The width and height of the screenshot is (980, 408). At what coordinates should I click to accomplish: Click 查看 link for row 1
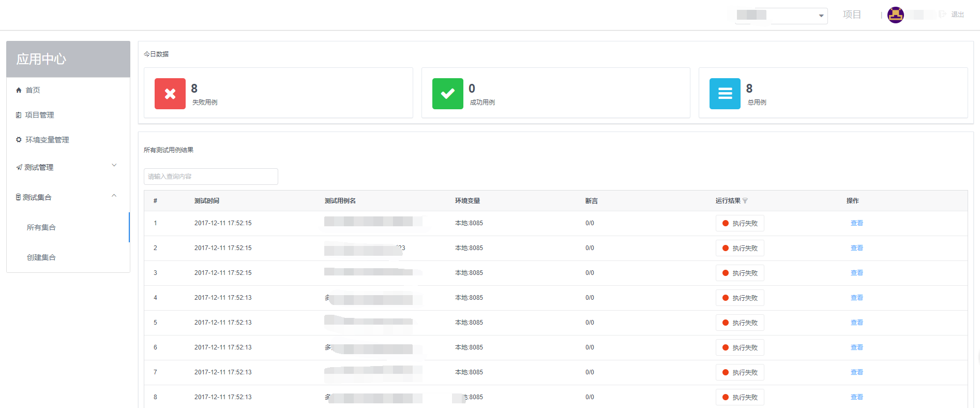(x=857, y=223)
